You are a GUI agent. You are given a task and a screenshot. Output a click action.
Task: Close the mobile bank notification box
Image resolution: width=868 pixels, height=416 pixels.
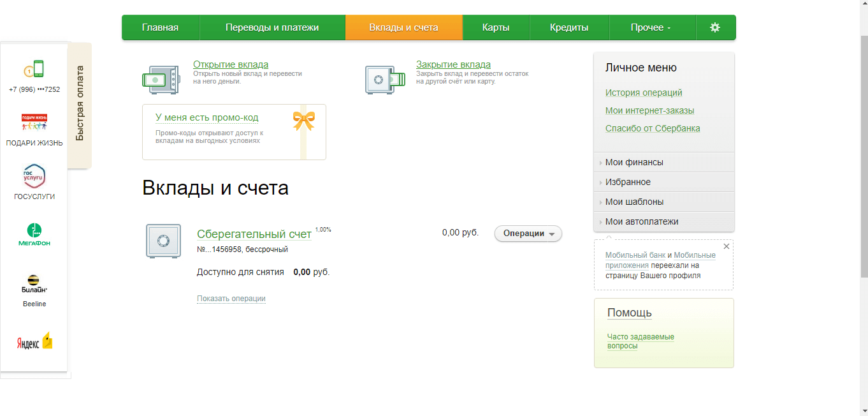[727, 246]
